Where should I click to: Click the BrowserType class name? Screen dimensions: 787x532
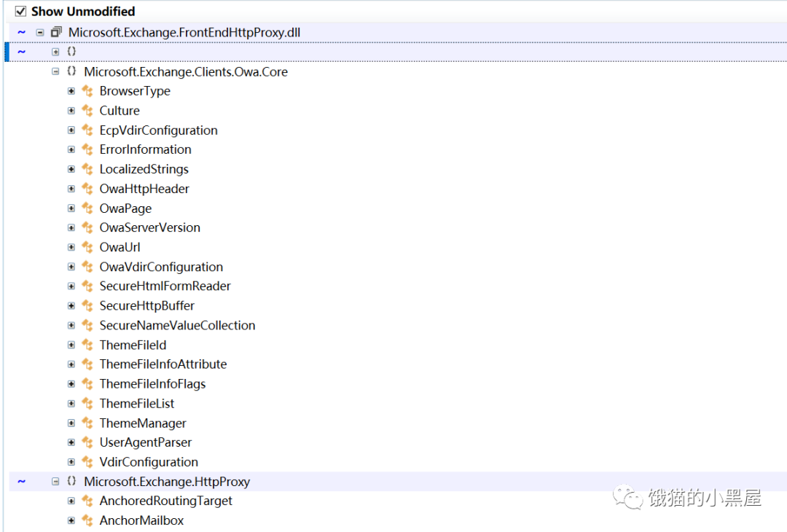[135, 91]
